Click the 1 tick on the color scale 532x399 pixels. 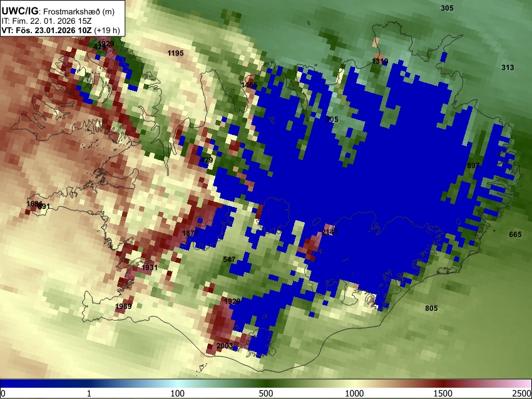[89, 393]
